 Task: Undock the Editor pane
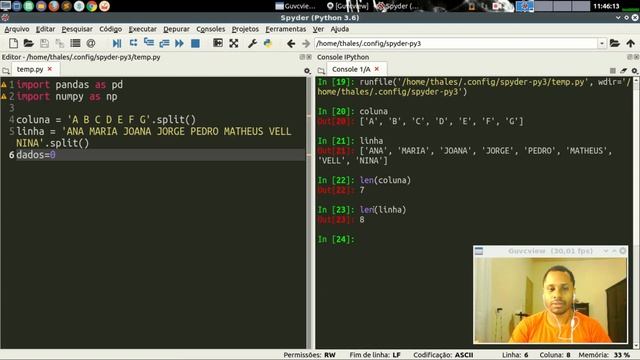(x=302, y=57)
